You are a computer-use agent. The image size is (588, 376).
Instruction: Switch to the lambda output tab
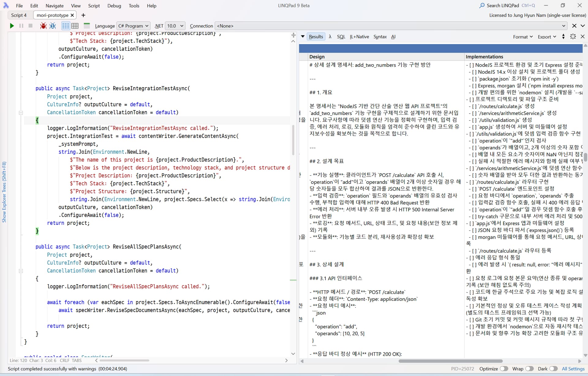tap(330, 37)
